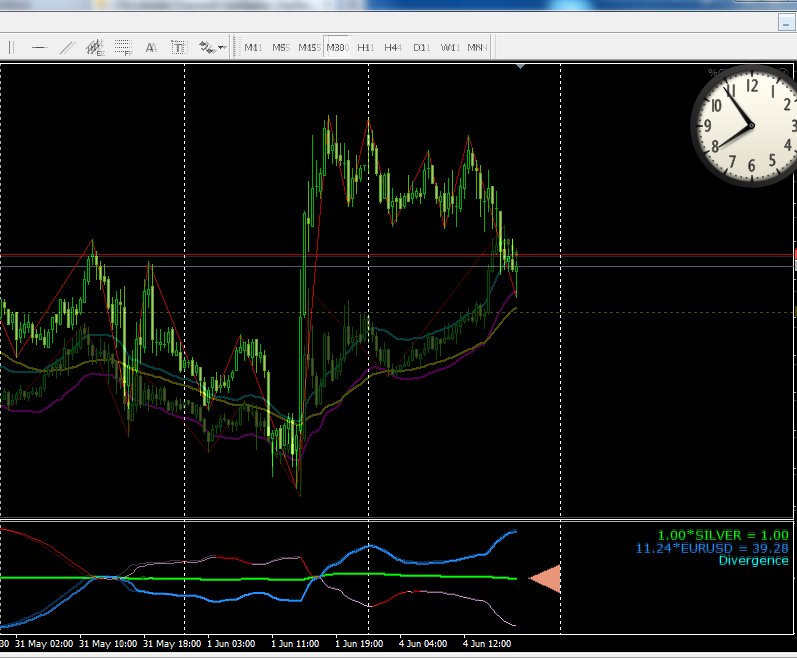Image resolution: width=797 pixels, height=658 pixels.
Task: Click the active M30 timeframe button
Action: [x=337, y=47]
